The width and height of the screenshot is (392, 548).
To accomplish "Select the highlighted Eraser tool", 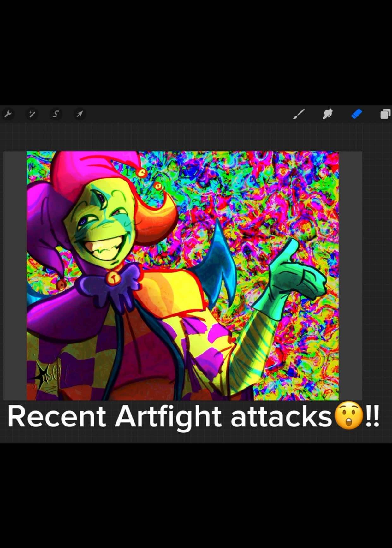I will [357, 114].
